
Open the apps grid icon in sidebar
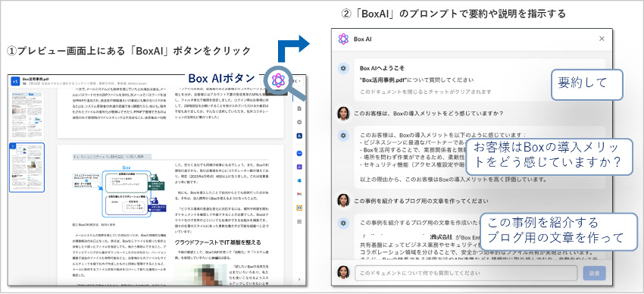coord(299,221)
